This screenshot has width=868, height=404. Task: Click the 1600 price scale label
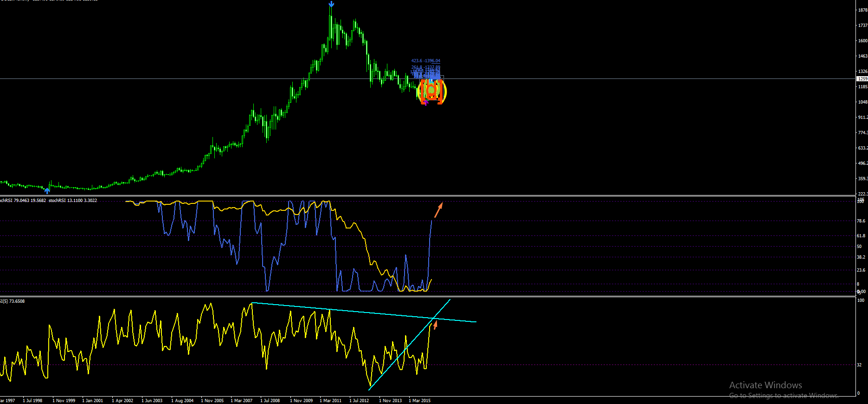863,41
